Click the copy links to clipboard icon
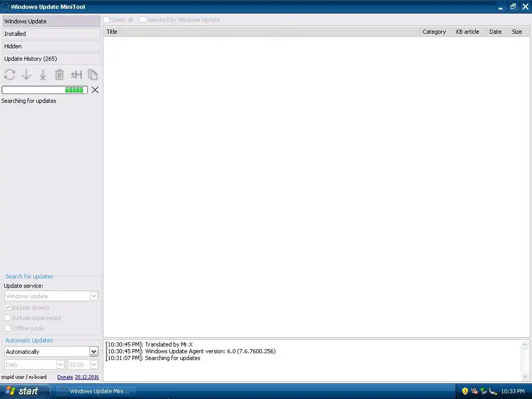532x399 pixels. (x=92, y=75)
